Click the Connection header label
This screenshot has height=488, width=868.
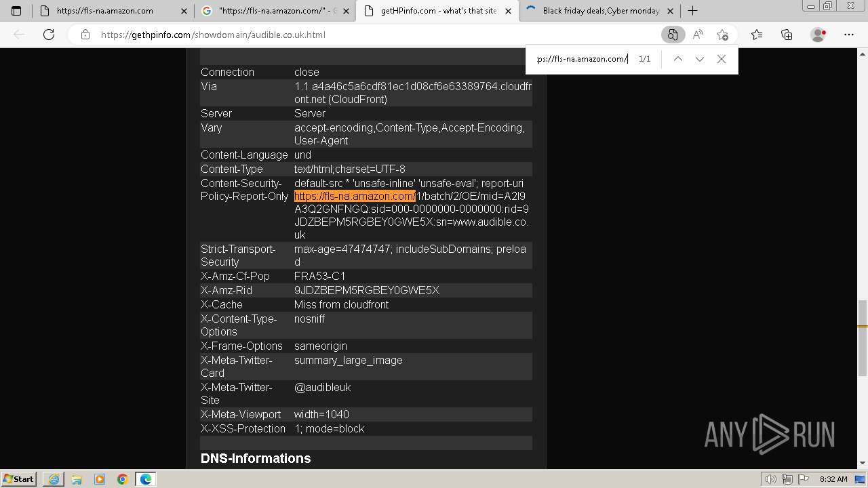[x=227, y=72]
